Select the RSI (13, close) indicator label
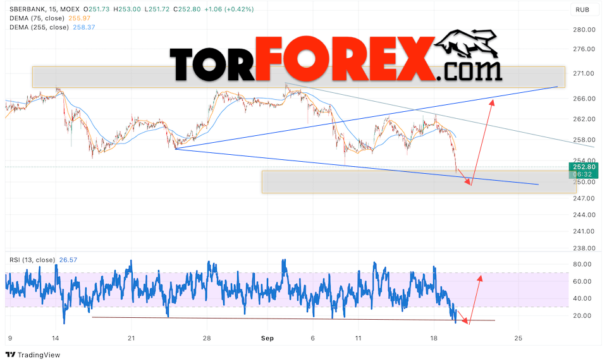Screen dimensions: 607x364 32,260
